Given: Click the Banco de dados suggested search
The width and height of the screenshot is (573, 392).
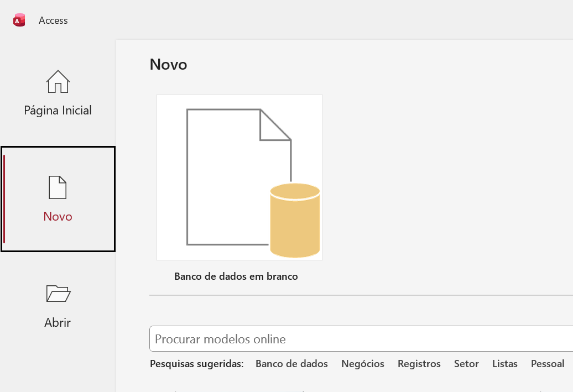Looking at the screenshot, I should (291, 364).
